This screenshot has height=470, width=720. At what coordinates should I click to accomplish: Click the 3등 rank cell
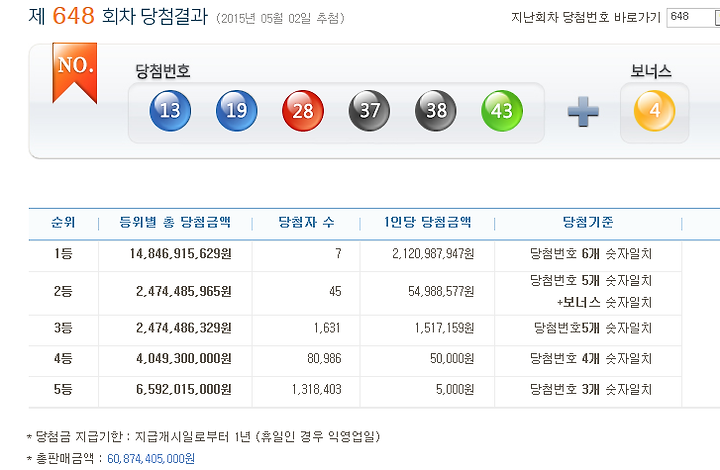[63, 328]
